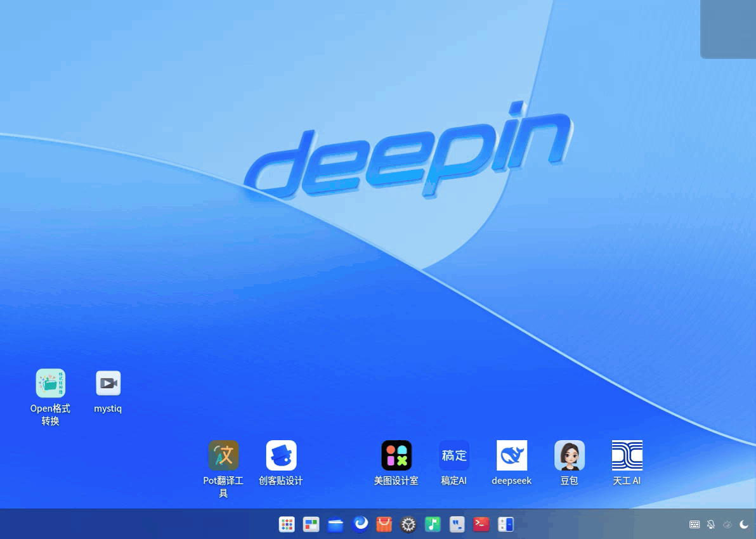The height and width of the screenshot is (539, 756).
Task: Click the 创客贴设计 desktop icon
Action: pos(281,455)
